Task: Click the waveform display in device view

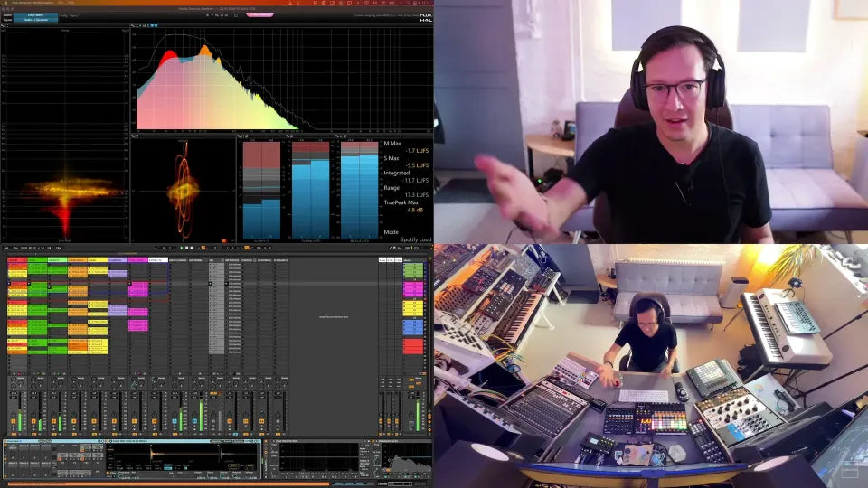Action: click(x=185, y=454)
